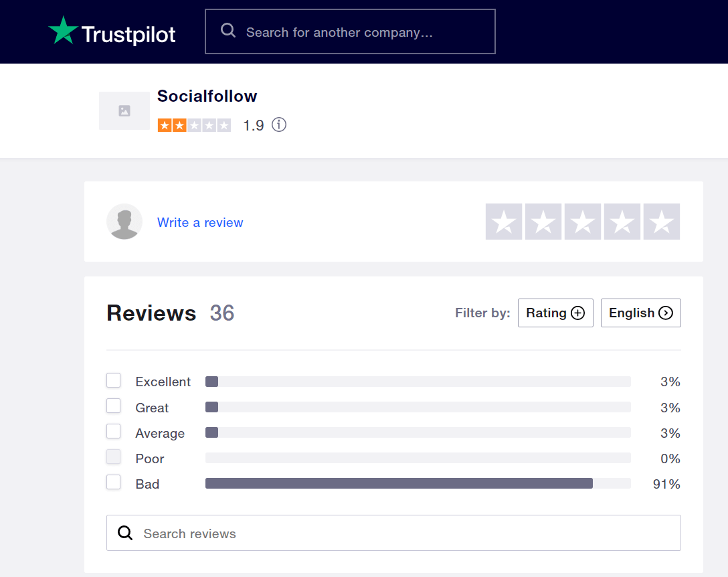Click the Great 3% rating bar
Image resolution: width=728 pixels, height=577 pixels.
click(418, 408)
